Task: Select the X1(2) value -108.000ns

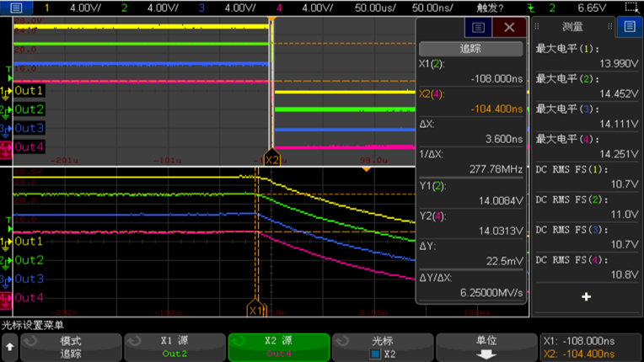Action: click(496, 78)
